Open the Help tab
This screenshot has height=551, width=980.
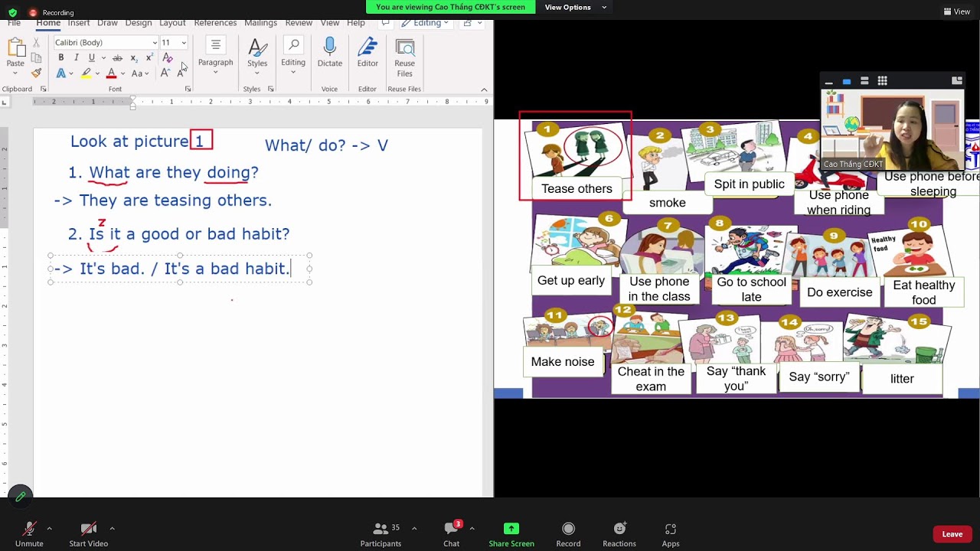[356, 23]
